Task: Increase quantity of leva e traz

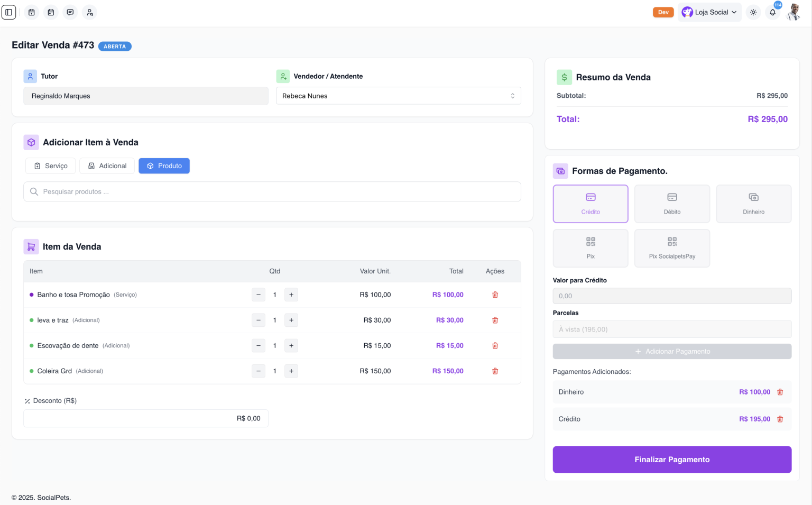Action: pyautogui.click(x=291, y=320)
